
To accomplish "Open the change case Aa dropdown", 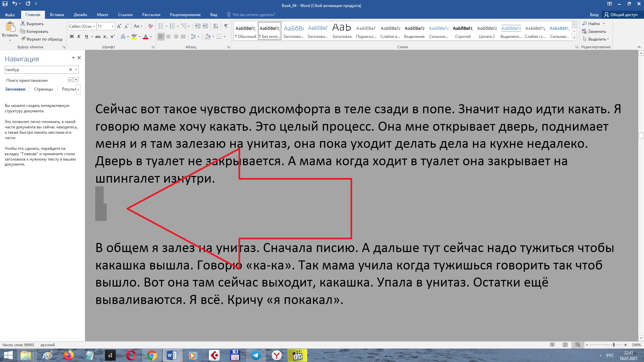I will tap(138, 26).
